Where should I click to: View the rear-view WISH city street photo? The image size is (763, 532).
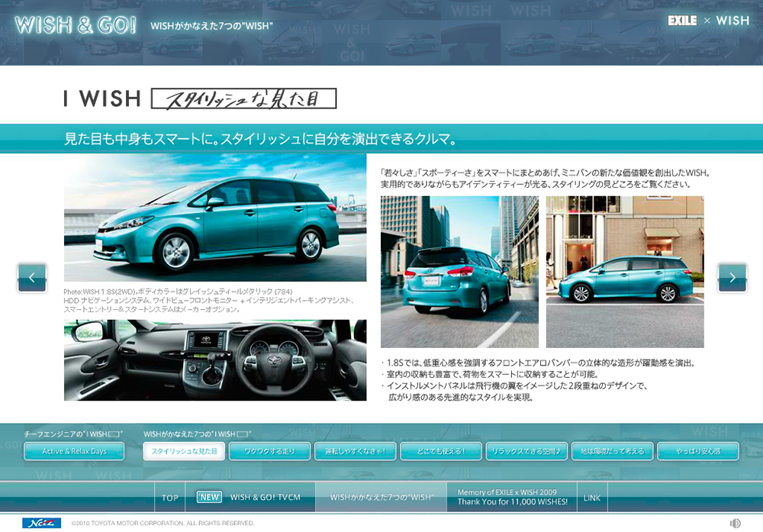click(459, 272)
